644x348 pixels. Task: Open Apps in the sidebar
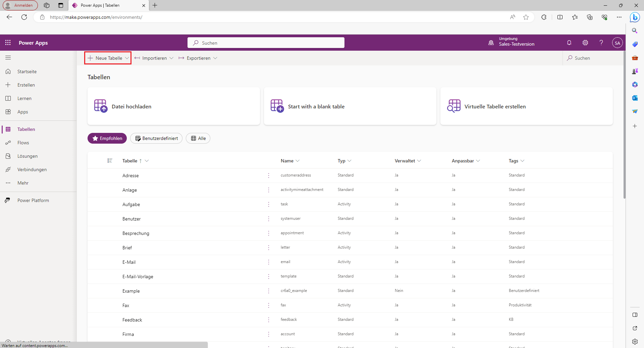[38, 112]
